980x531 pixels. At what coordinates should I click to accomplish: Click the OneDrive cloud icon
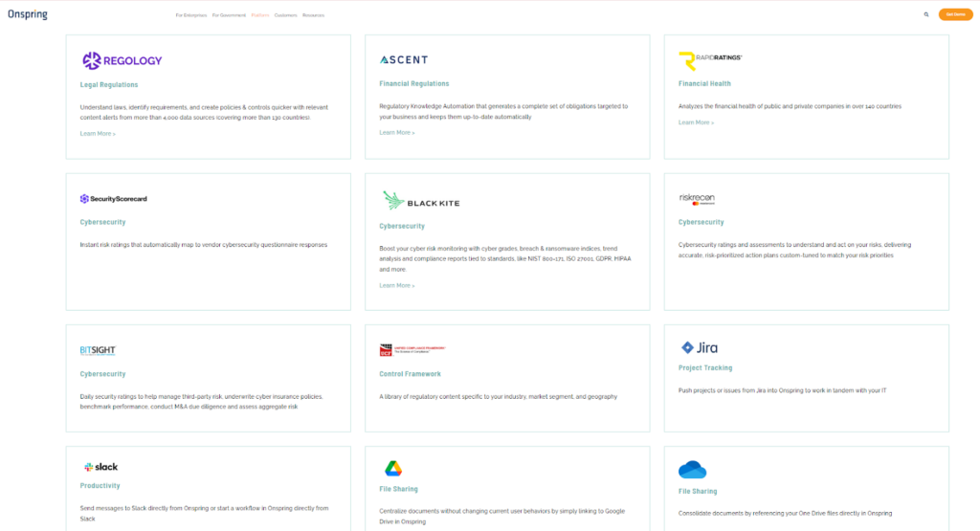pyautogui.click(x=692, y=469)
